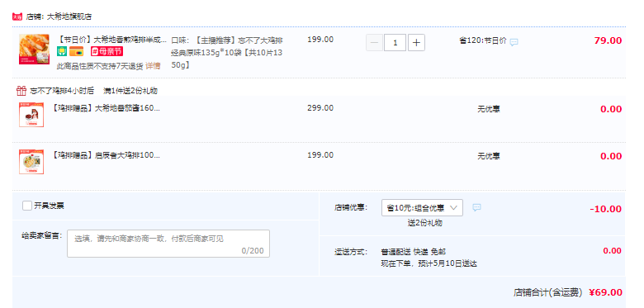This screenshot has width=644, height=308.
Task: Click the green service badge icon
Action: (x=62, y=51)
